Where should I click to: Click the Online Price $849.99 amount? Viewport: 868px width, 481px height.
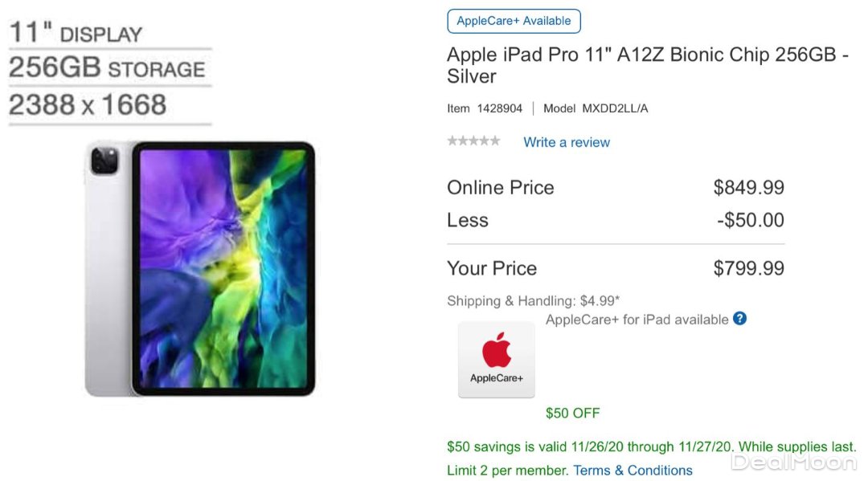748,188
